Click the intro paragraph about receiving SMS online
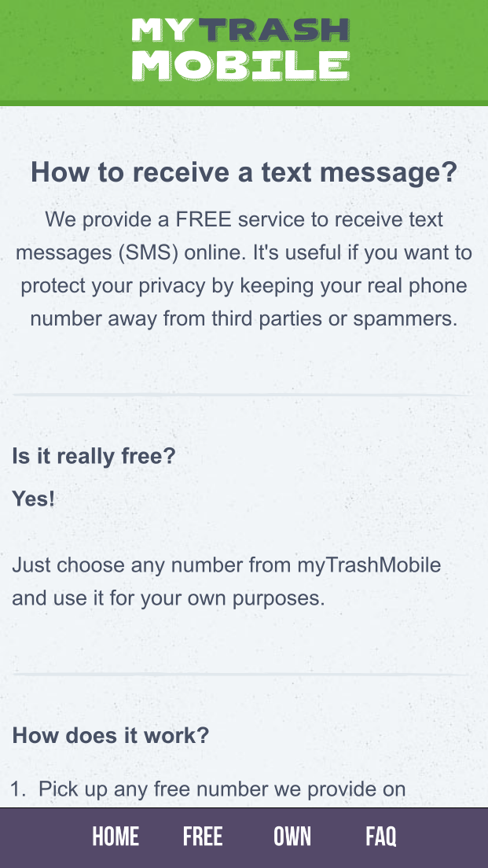This screenshot has height=868, width=488. (x=244, y=269)
